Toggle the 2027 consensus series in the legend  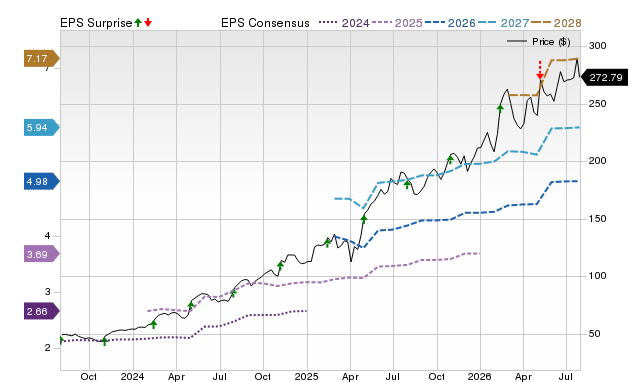click(503, 23)
